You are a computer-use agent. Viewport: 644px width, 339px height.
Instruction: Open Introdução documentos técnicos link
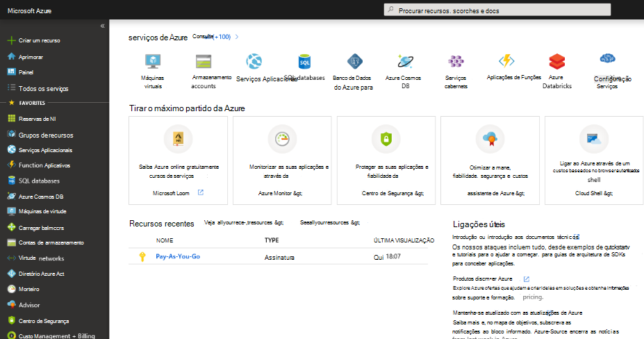pyautogui.click(x=515, y=237)
